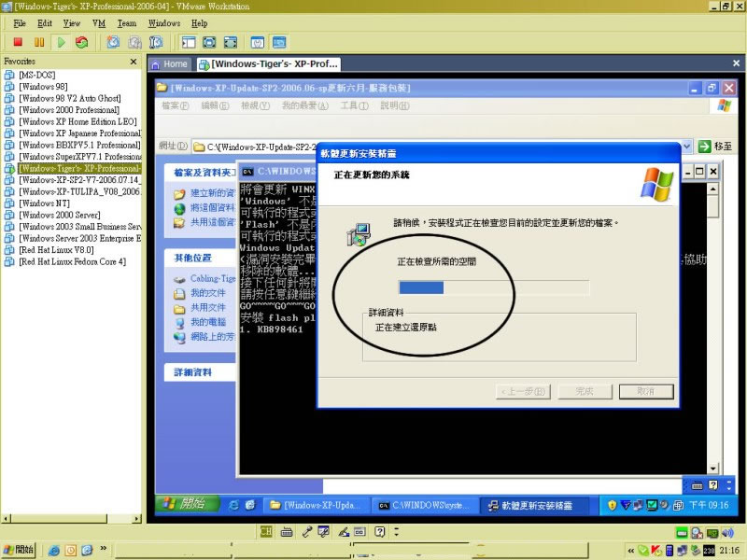Click the Summary view toolbar icon
This screenshot has height=560, width=747.
(x=258, y=42)
